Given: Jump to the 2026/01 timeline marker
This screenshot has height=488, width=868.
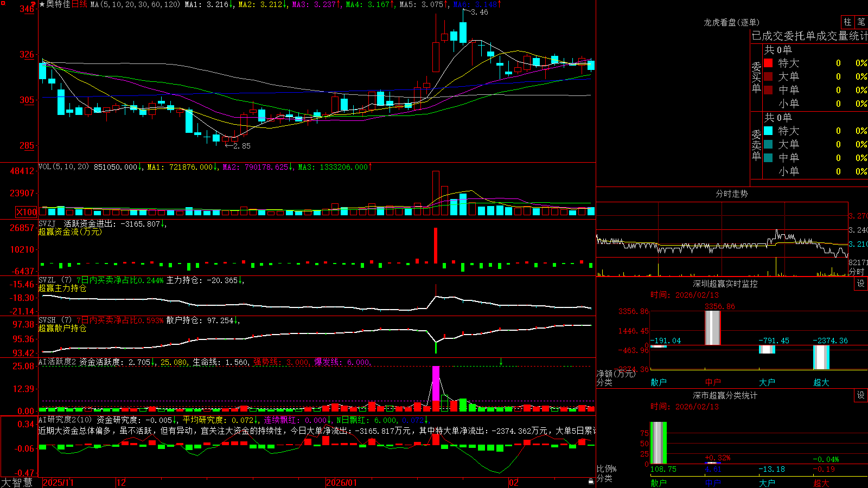Looking at the screenshot, I should [342, 483].
